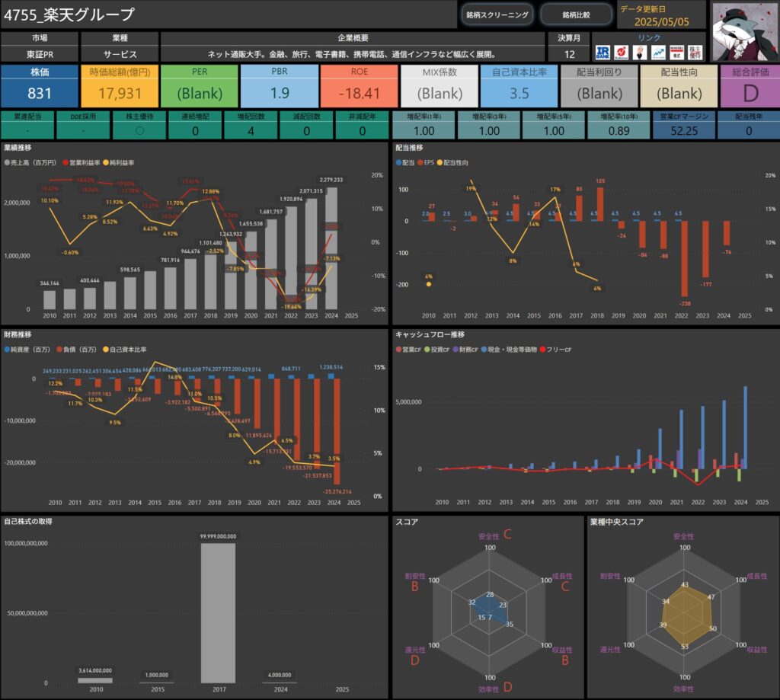Click the 決算月 value 12
This screenshot has width=780, height=700.
[570, 54]
